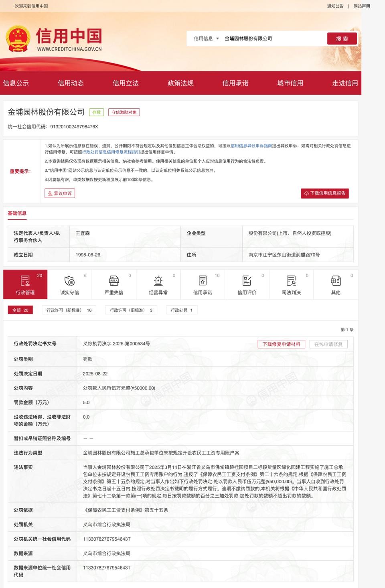Open 信用信息异议申诉指南 link
This screenshot has height=588, width=385.
pyautogui.click(x=251, y=146)
